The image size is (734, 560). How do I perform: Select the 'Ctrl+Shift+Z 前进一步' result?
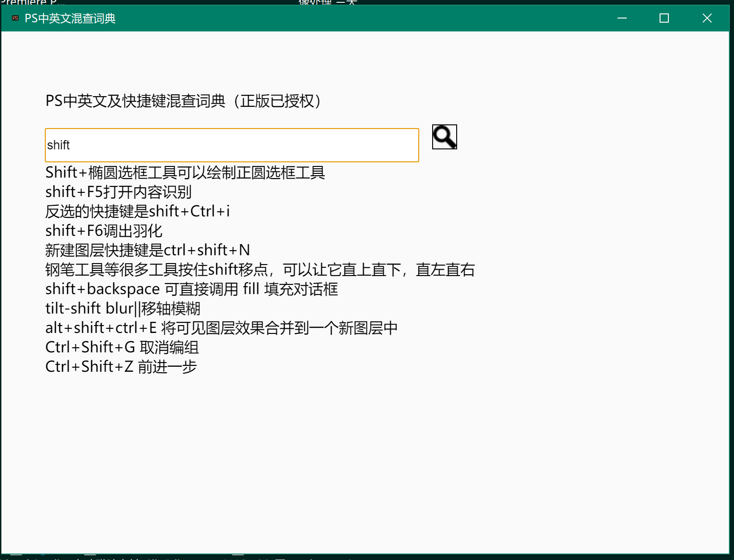[x=121, y=367]
